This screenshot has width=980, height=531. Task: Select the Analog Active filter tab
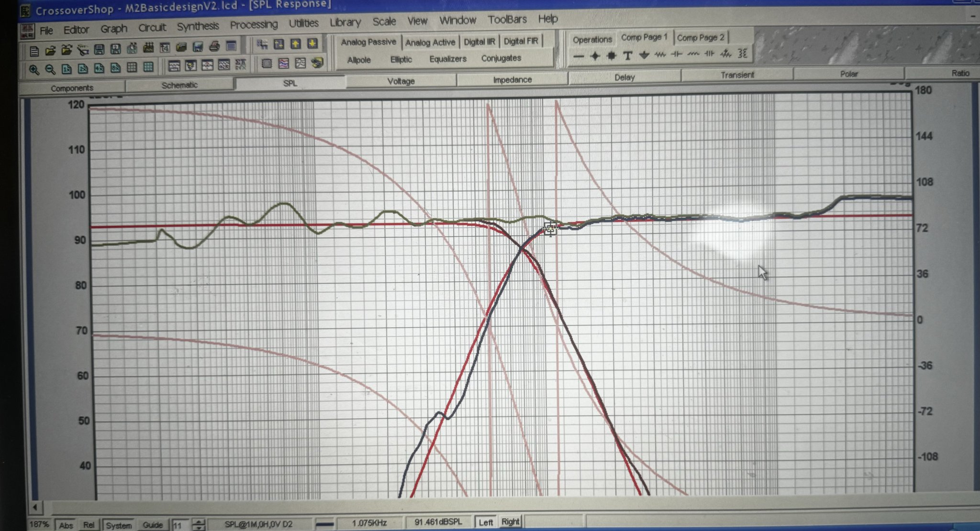[x=430, y=43]
